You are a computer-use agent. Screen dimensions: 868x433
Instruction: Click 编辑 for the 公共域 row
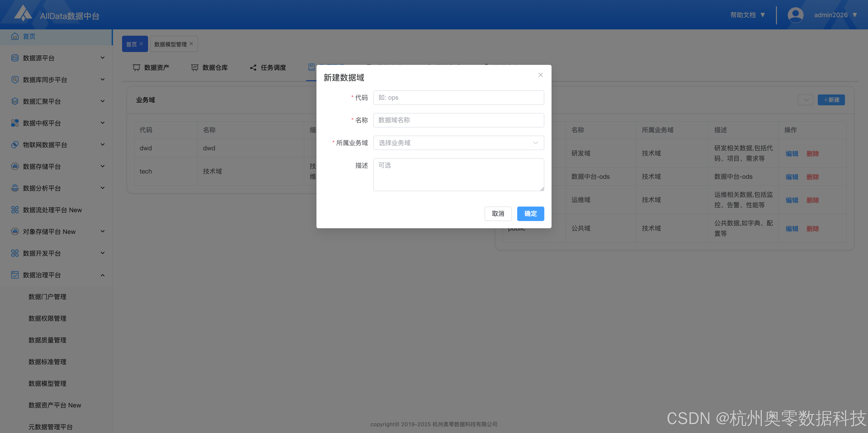click(x=792, y=229)
